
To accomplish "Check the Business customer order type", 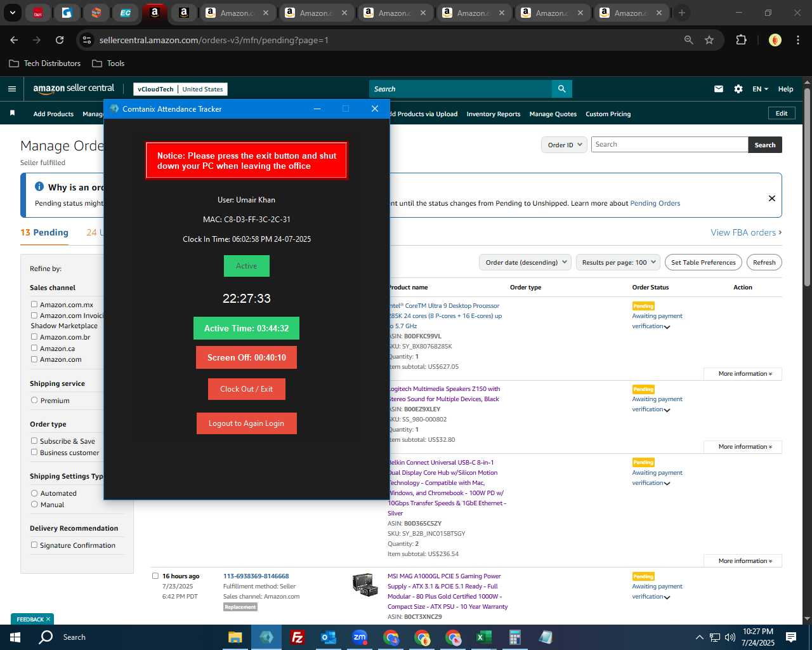I will [x=34, y=452].
